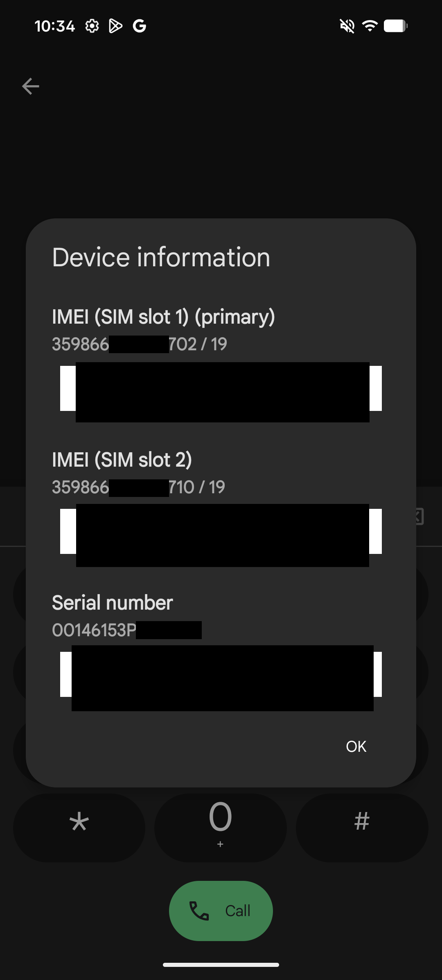Tap the Serial number heading
Viewport: 442px width, 980px height.
[x=113, y=603]
